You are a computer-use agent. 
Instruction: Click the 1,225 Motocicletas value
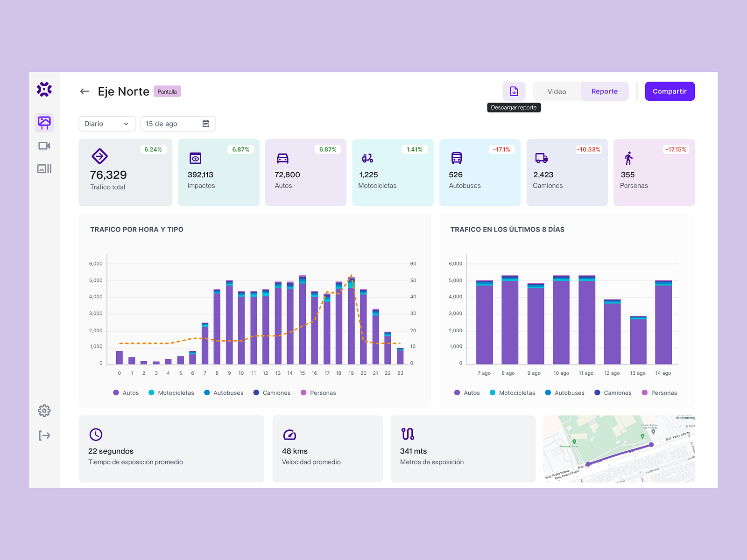368,175
